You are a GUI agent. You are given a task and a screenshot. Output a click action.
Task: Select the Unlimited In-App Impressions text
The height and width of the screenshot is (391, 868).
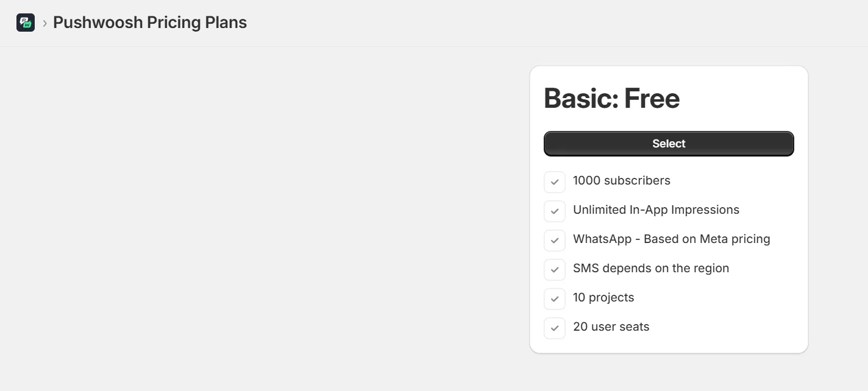656,210
